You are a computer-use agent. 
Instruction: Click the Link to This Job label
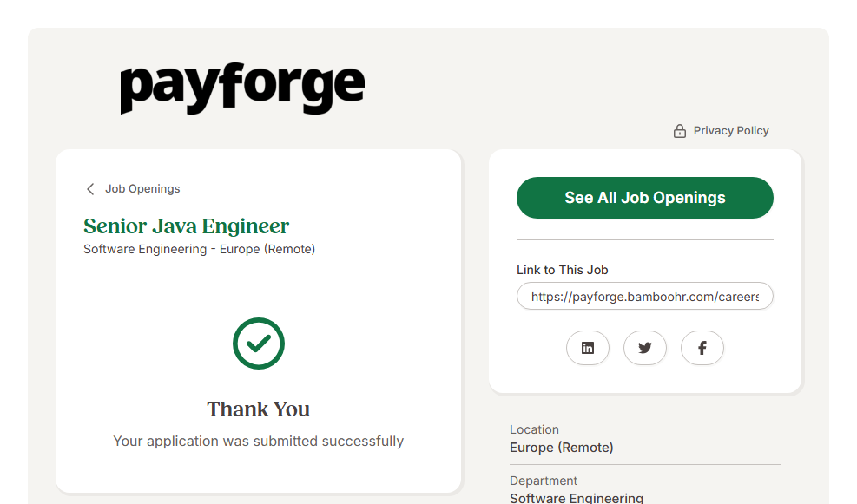tap(563, 270)
